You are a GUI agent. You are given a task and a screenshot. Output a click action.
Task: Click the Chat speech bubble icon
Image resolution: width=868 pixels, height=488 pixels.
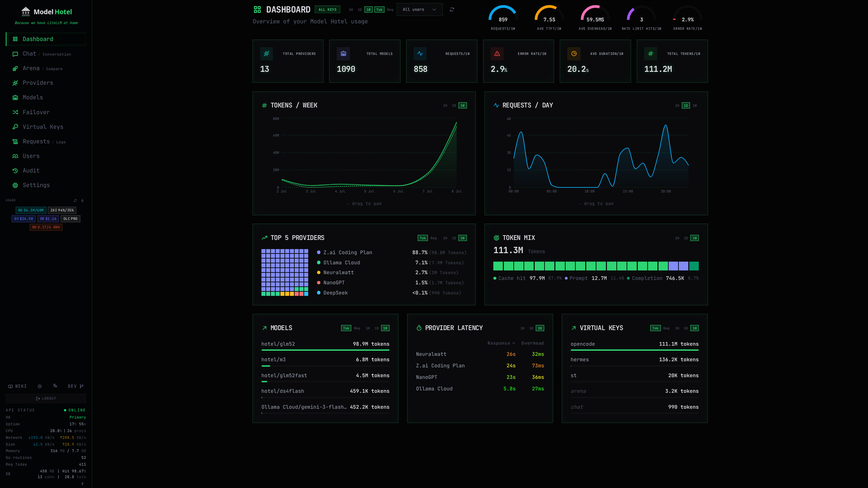tap(15, 54)
